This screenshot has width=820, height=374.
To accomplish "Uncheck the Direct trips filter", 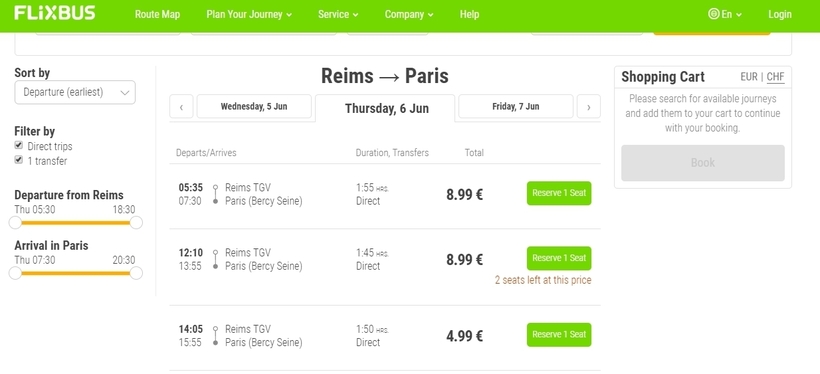I will click(19, 145).
